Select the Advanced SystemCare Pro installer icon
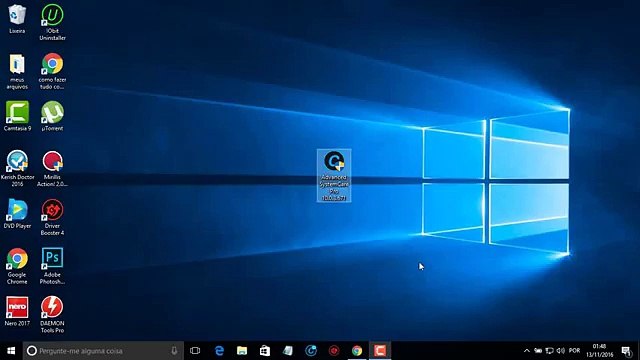640x360 pixels. pyautogui.click(x=334, y=176)
